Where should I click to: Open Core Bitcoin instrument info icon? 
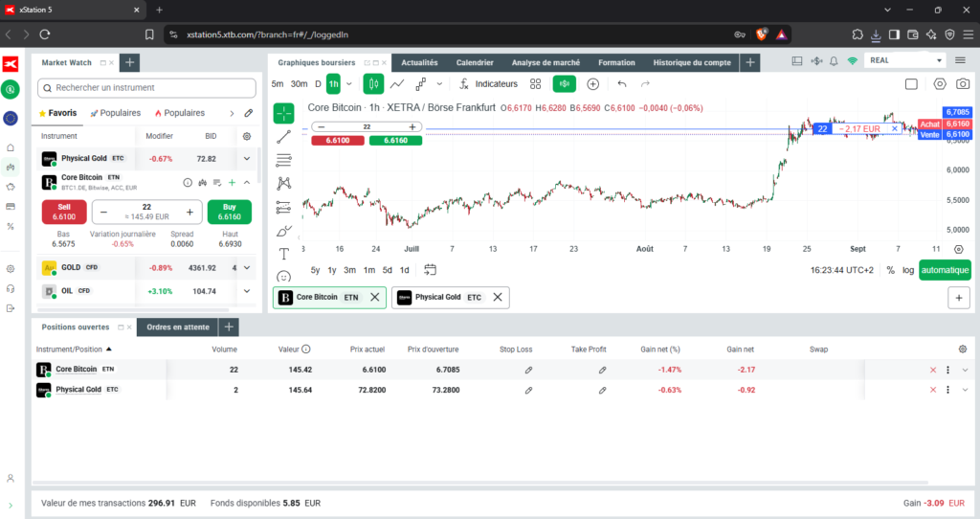coord(188,183)
